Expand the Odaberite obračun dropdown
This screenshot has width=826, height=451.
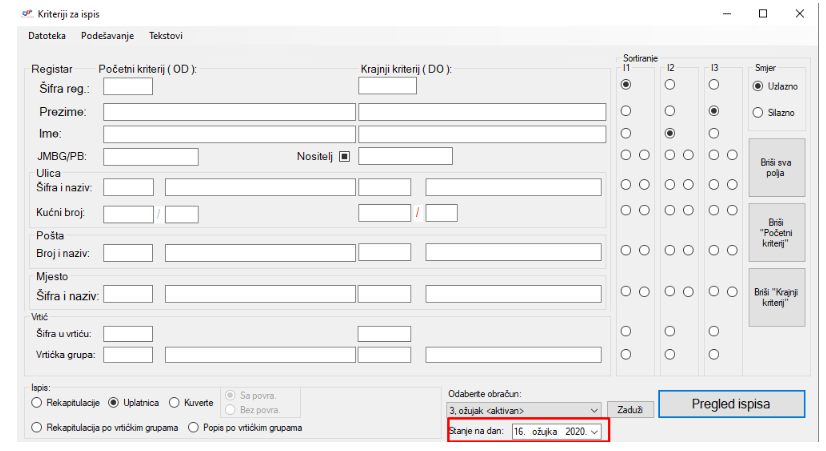[x=595, y=410]
